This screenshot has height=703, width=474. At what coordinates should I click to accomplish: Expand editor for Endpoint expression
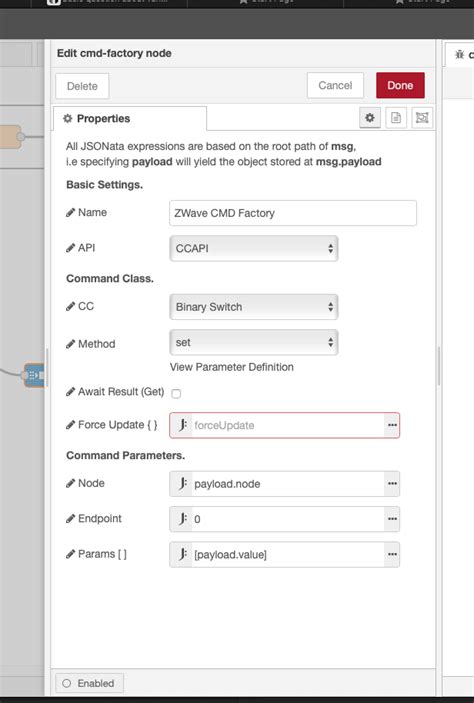pyautogui.click(x=392, y=519)
